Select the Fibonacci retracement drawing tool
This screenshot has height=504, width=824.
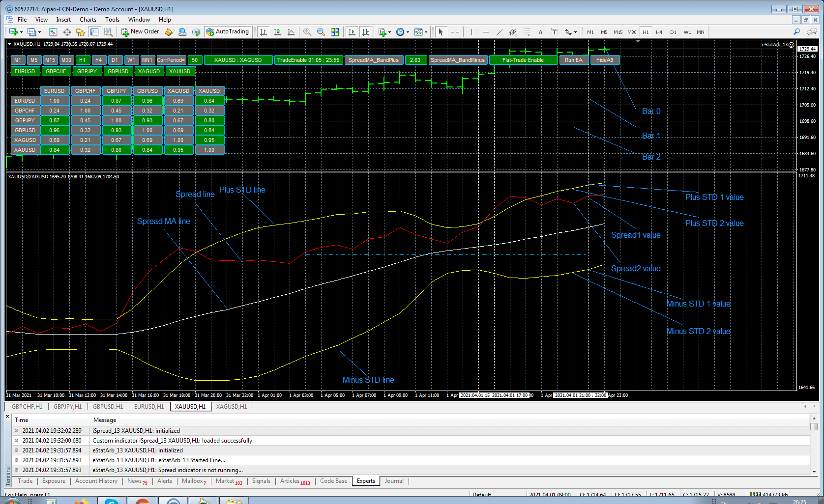point(527,32)
